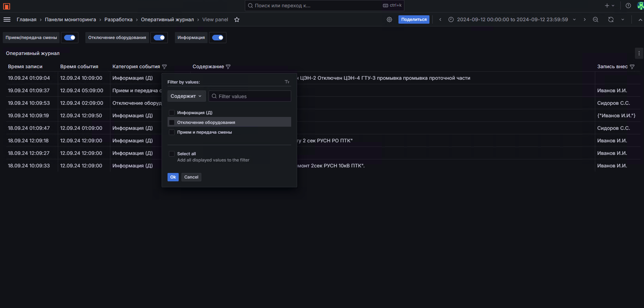The width and height of the screenshot is (644, 308).
Task: Toggle the Прием/передача смены switch
Action: click(70, 38)
